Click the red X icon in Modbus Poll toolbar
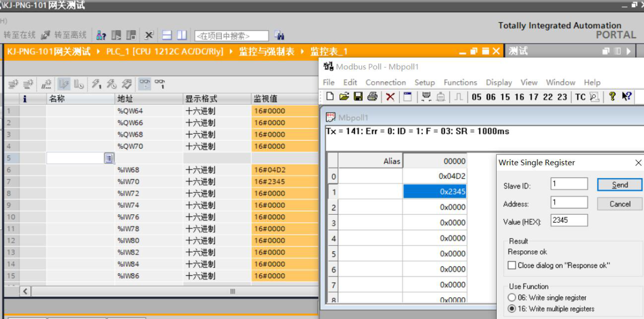Image resolution: width=644 pixels, height=319 pixels. [390, 96]
